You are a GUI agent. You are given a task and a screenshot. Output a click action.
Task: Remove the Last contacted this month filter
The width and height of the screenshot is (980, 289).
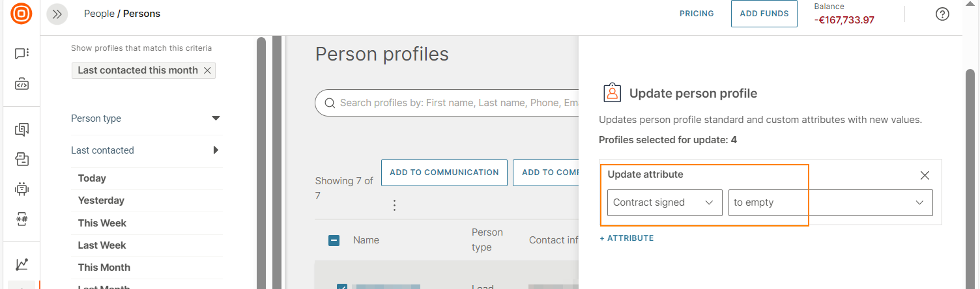pos(207,70)
